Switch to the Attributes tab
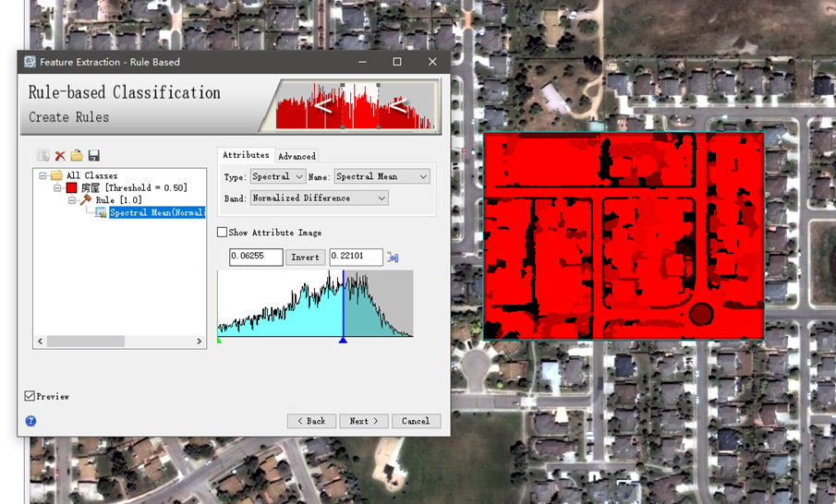The width and height of the screenshot is (836, 504). tap(246, 155)
